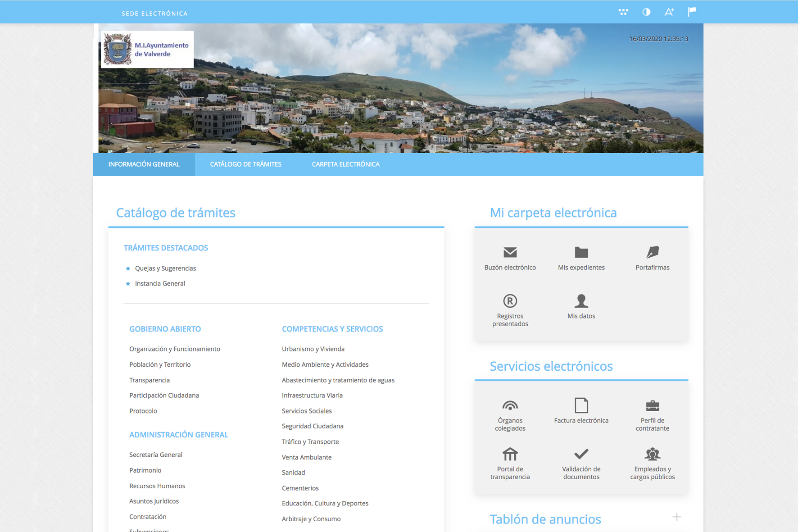Open Empleados y cargos públicos icon
Screen dimensions: 798x532
pyautogui.click(x=652, y=454)
